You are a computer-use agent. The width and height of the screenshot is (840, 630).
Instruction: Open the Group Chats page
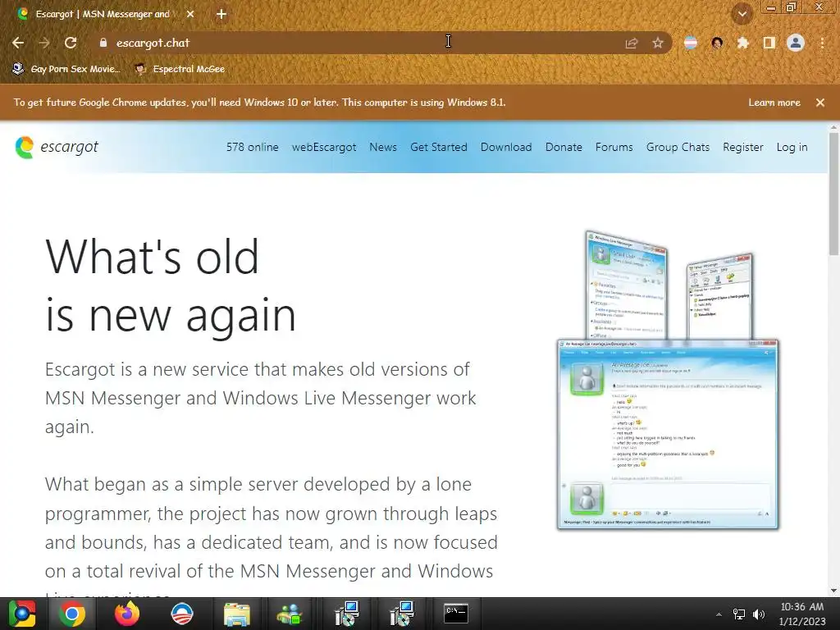pyautogui.click(x=678, y=148)
